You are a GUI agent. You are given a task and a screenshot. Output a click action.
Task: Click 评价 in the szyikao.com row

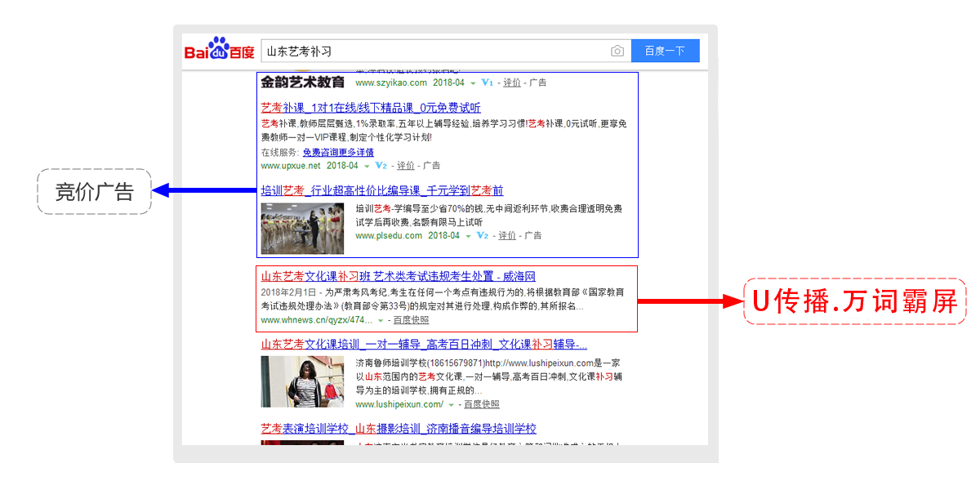(511, 82)
